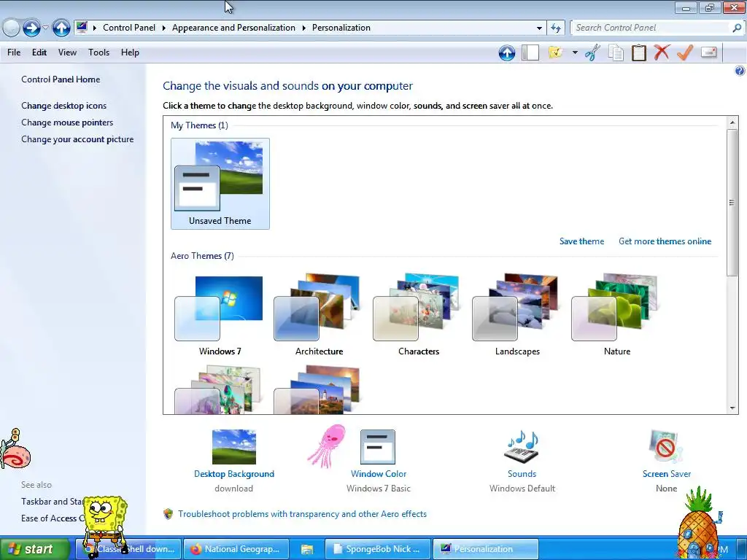Click the orange checkmark Properties icon

[684, 52]
